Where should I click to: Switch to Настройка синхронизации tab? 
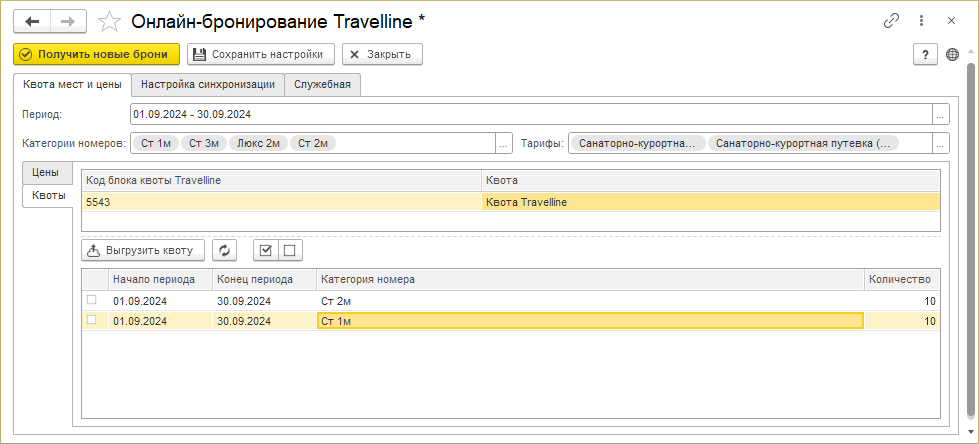pyautogui.click(x=208, y=85)
